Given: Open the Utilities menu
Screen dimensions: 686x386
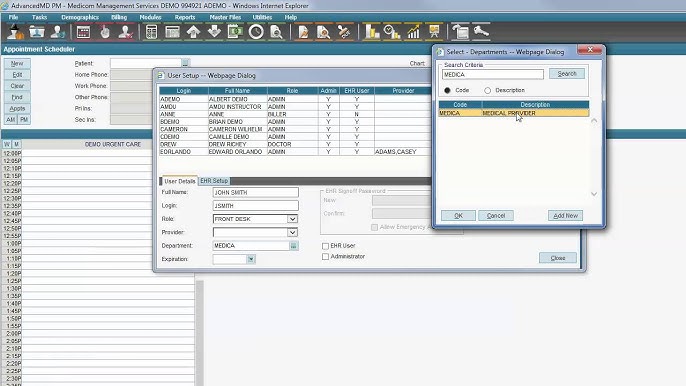Looking at the screenshot, I should tap(262, 17).
